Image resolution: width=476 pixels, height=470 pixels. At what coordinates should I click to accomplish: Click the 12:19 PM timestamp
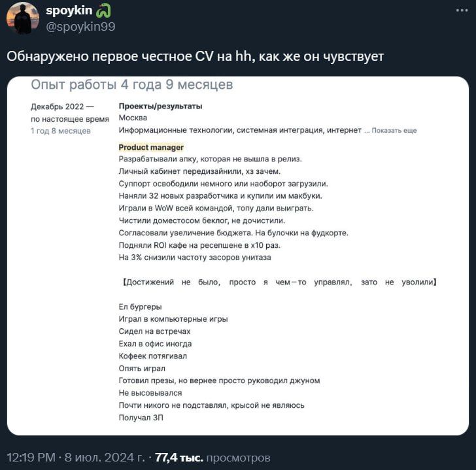(31, 458)
